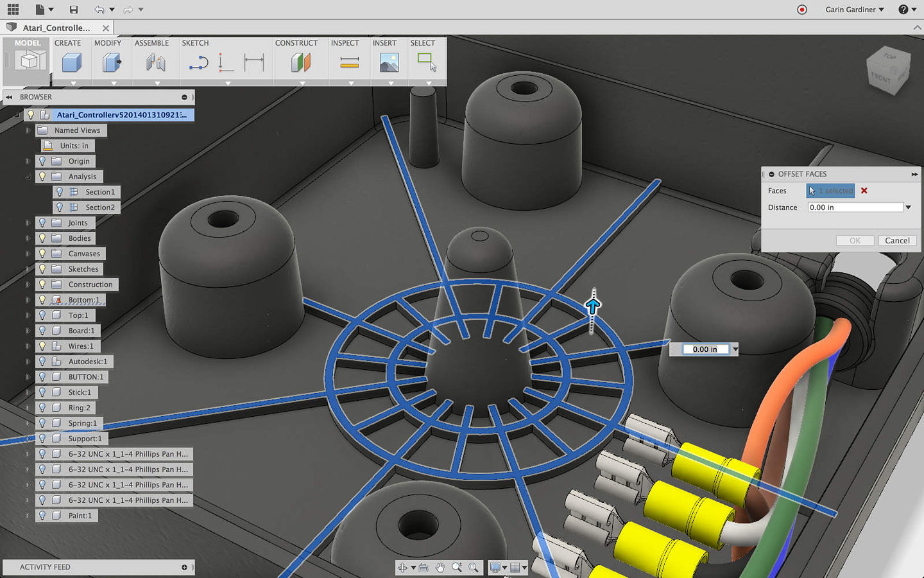924x578 pixels.
Task: Activate the Pan hand tool
Action: point(440,567)
